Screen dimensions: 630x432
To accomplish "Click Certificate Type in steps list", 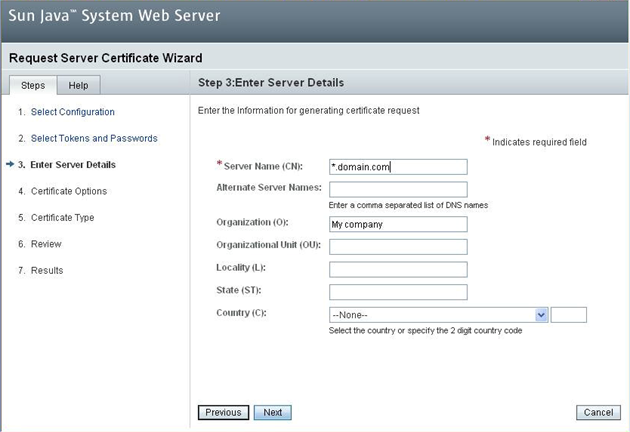I will click(62, 217).
